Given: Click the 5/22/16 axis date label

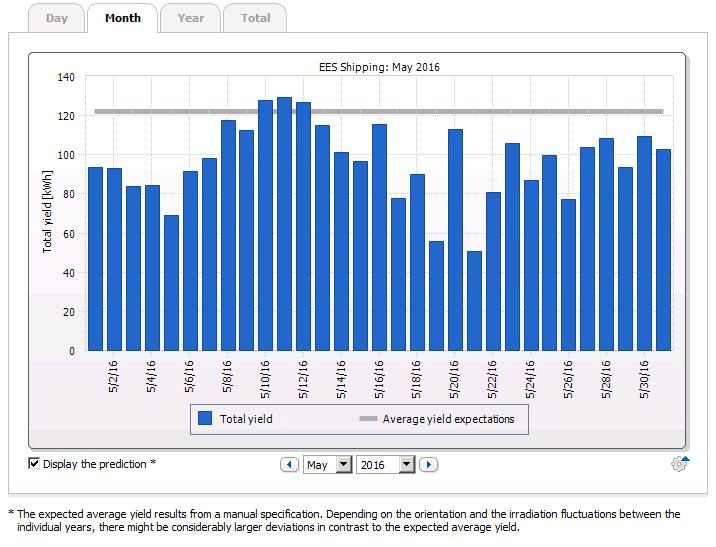Looking at the screenshot, I should coord(492,379).
